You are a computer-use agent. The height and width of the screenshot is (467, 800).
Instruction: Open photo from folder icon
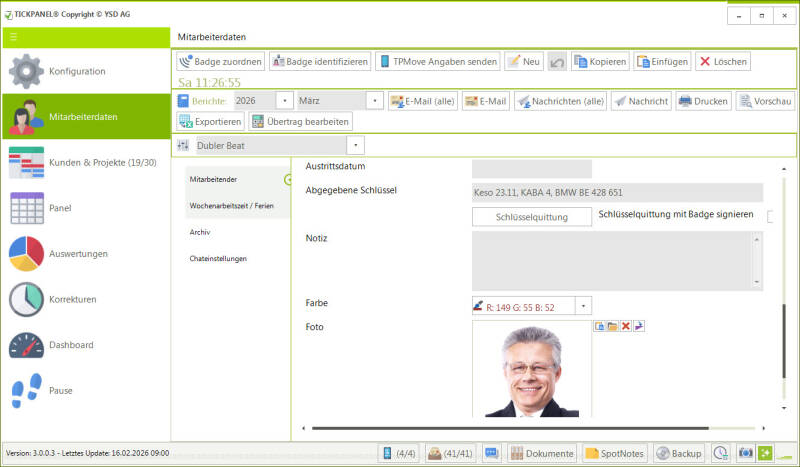tap(612, 326)
